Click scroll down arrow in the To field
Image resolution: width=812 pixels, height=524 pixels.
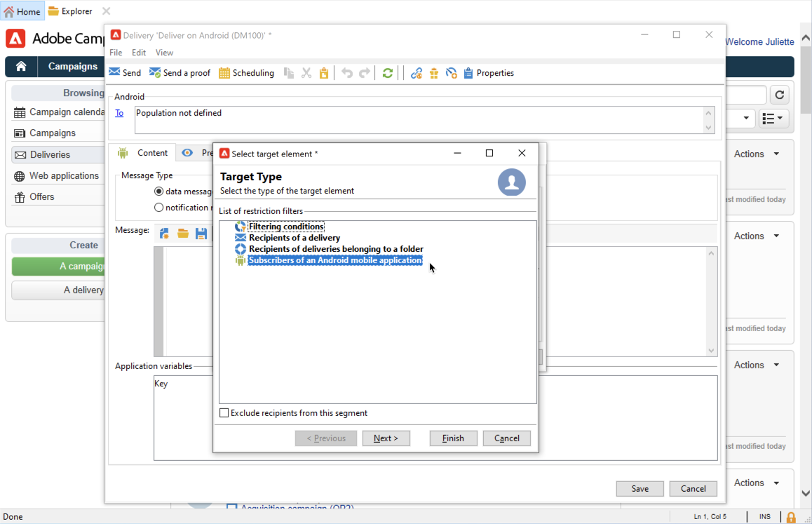click(x=708, y=128)
